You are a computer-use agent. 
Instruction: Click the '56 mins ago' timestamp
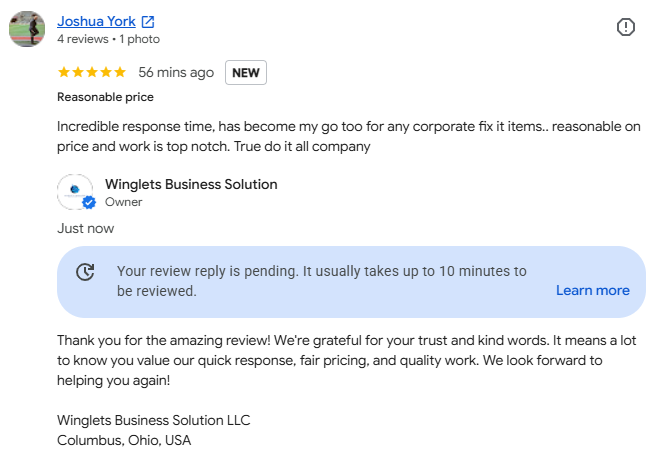[176, 72]
